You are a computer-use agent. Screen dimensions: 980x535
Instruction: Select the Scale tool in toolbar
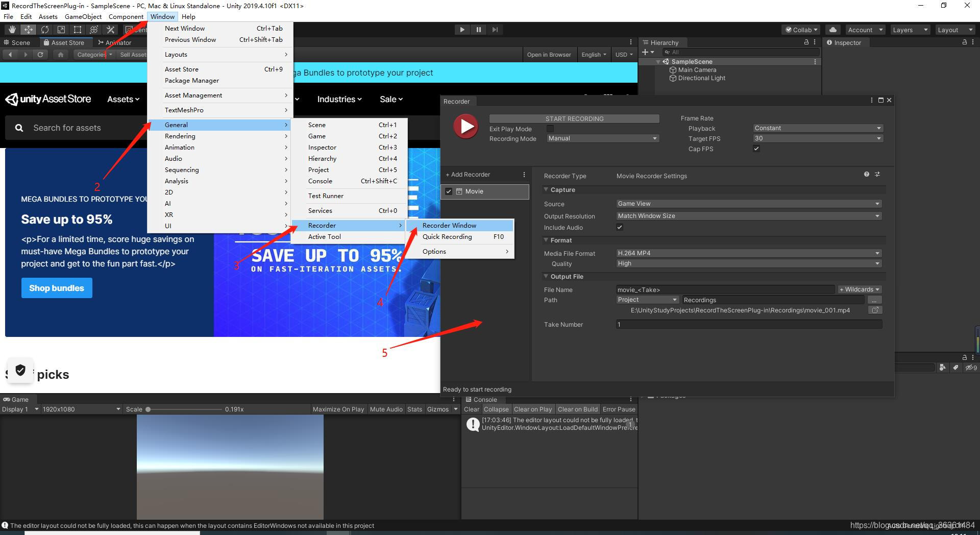(61, 30)
